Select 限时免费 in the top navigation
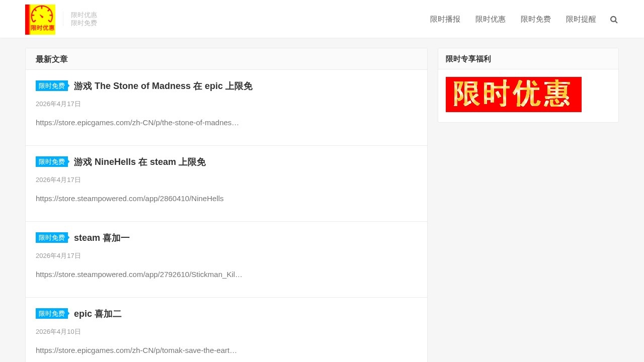Viewport: 644px width, 362px height. 536,19
